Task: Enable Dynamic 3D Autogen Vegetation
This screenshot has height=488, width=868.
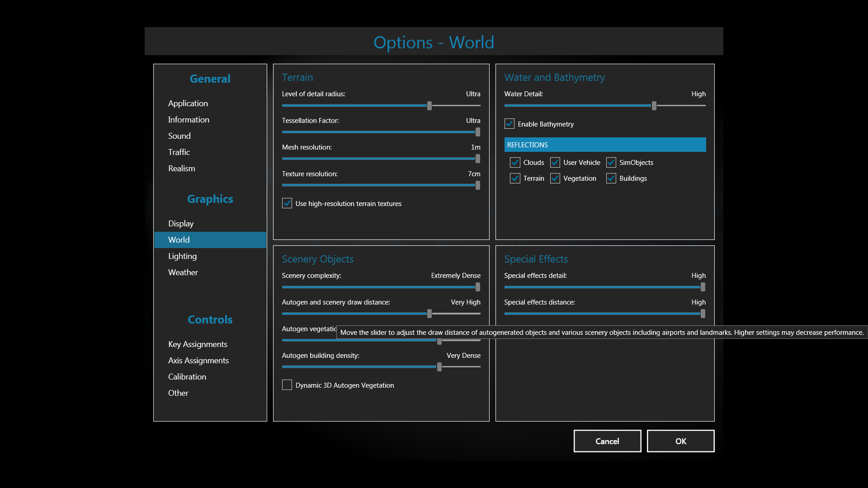Action: (287, 385)
